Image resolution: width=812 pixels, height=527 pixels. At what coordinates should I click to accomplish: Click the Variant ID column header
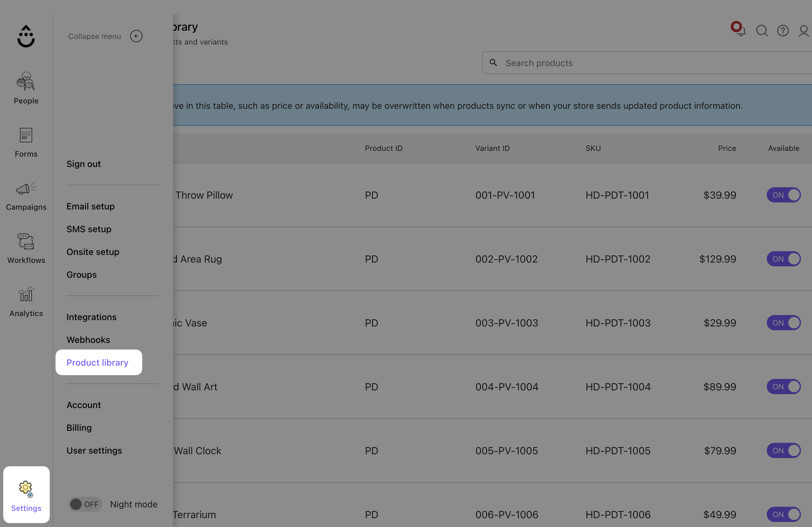click(x=492, y=148)
